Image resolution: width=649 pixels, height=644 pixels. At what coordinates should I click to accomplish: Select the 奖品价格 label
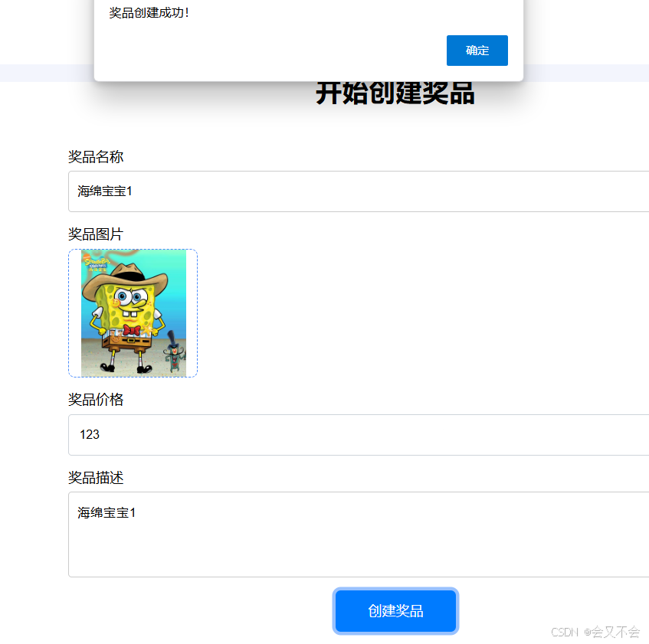pyautogui.click(x=96, y=400)
